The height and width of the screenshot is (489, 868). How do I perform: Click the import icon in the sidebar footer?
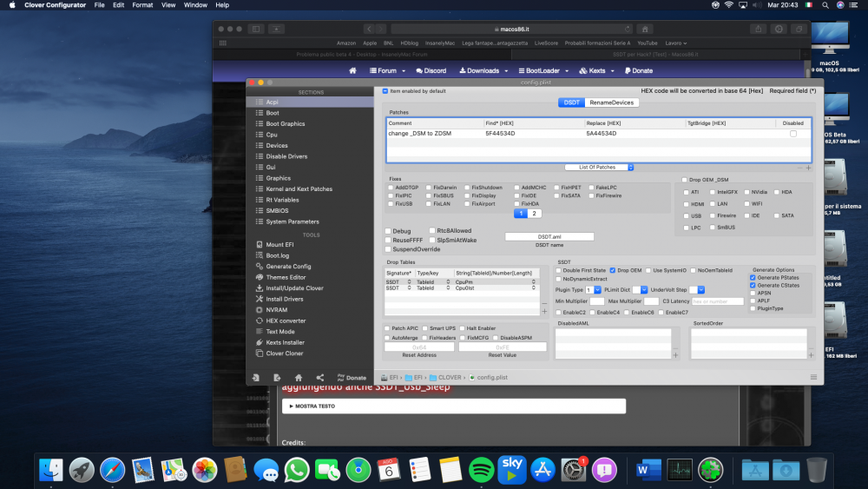coord(256,378)
